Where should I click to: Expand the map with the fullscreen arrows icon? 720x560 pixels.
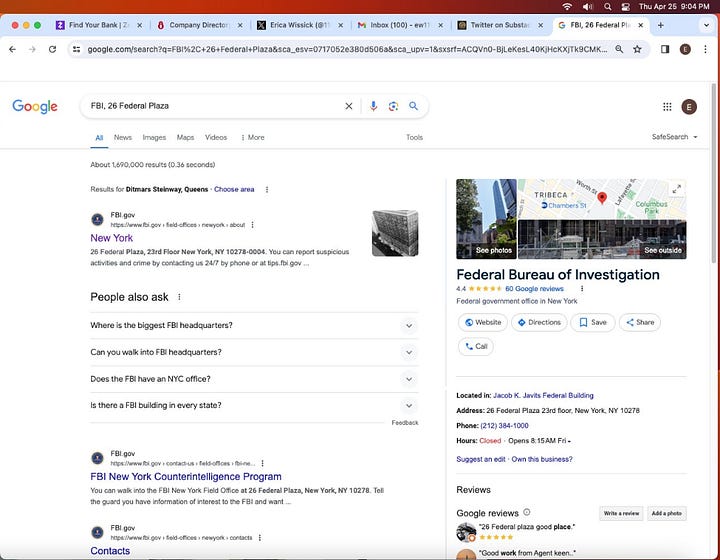click(676, 189)
